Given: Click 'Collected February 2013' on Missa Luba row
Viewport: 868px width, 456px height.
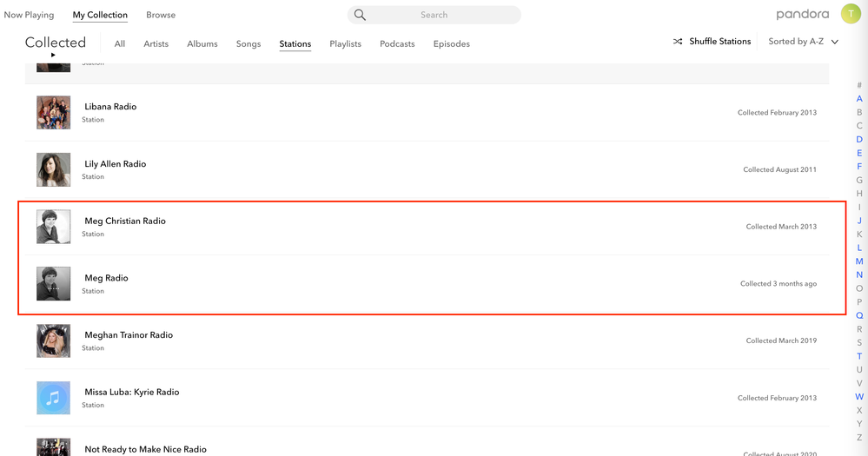Looking at the screenshot, I should (x=777, y=398).
